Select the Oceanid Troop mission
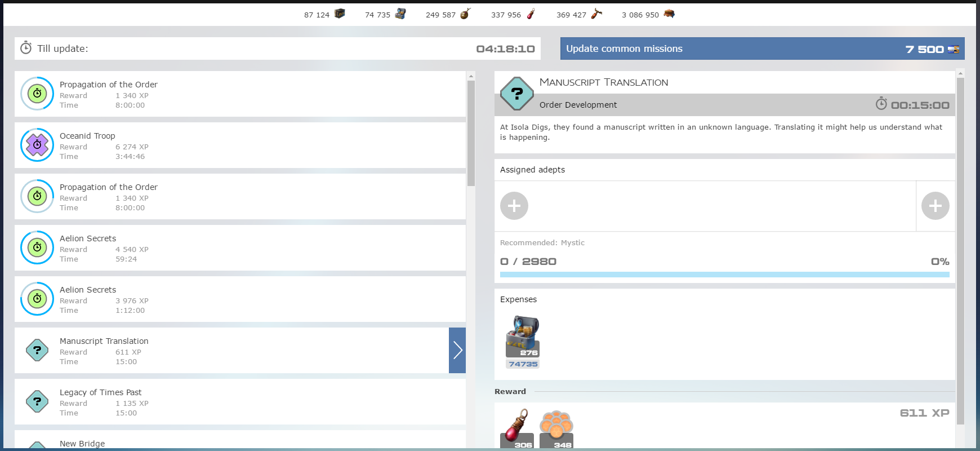The height and width of the screenshot is (451, 980). [240, 145]
